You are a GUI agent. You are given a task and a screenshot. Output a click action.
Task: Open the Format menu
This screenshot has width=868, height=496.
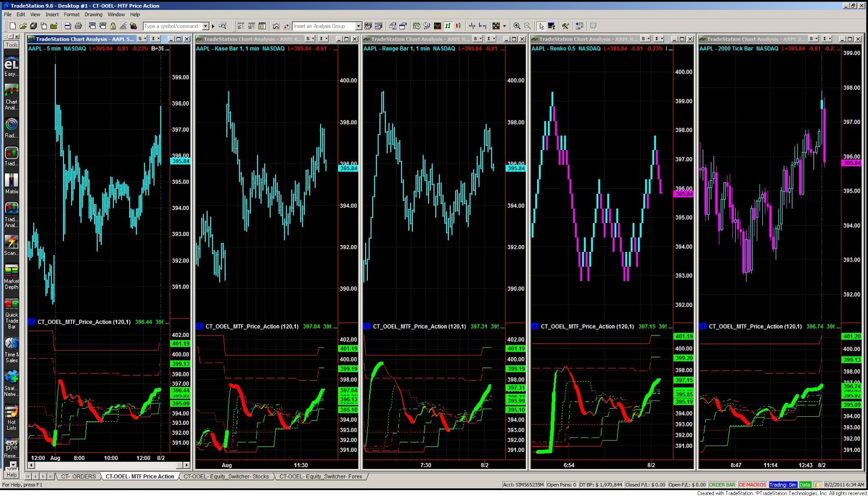(x=72, y=15)
